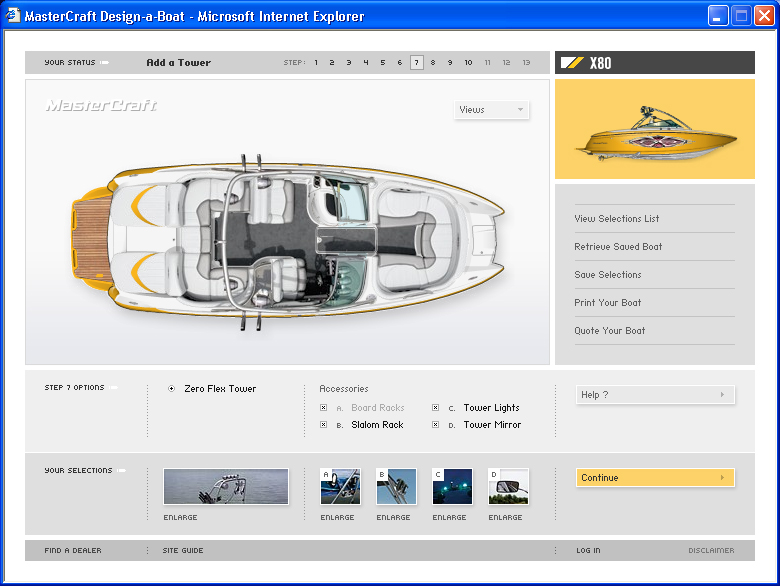Go to step 1
Screen dimensions: 780x586
[x=316, y=63]
